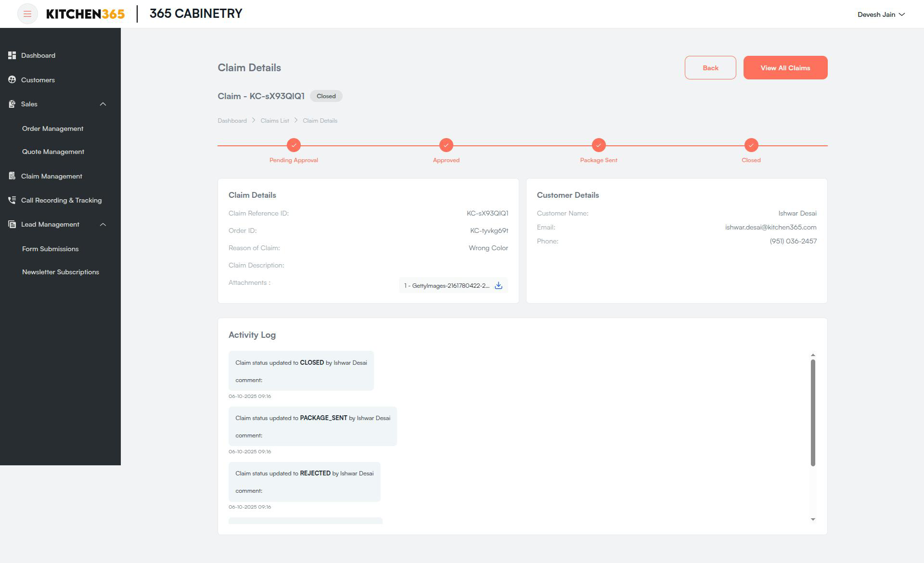Viewport: 924px width, 563px height.
Task: Click the REJECTED activity log entry
Action: [x=305, y=482]
